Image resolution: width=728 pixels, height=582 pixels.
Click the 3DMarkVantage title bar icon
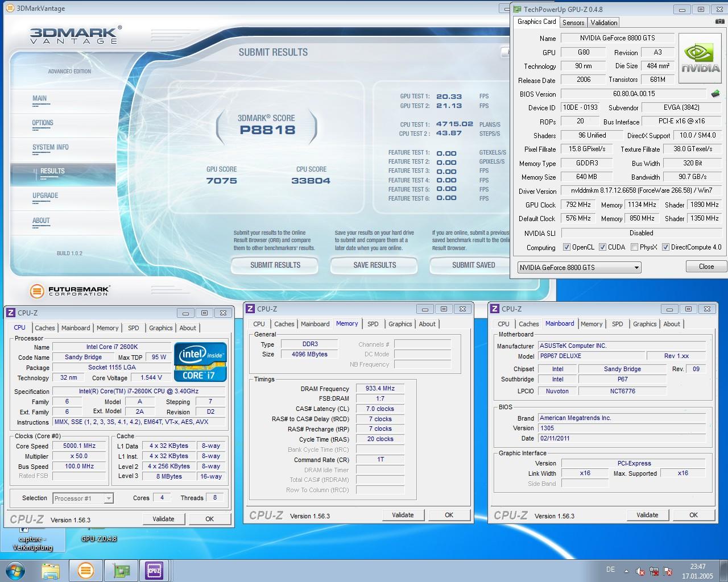click(x=10, y=8)
